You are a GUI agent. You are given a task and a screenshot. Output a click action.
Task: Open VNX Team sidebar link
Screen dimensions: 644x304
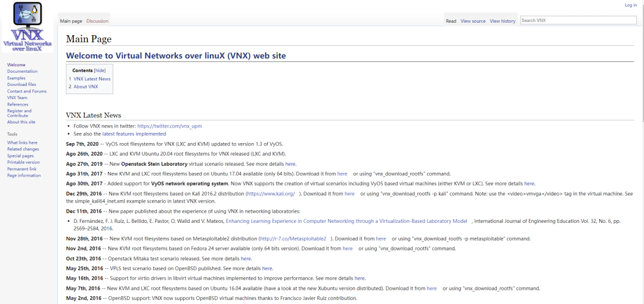[x=17, y=98]
